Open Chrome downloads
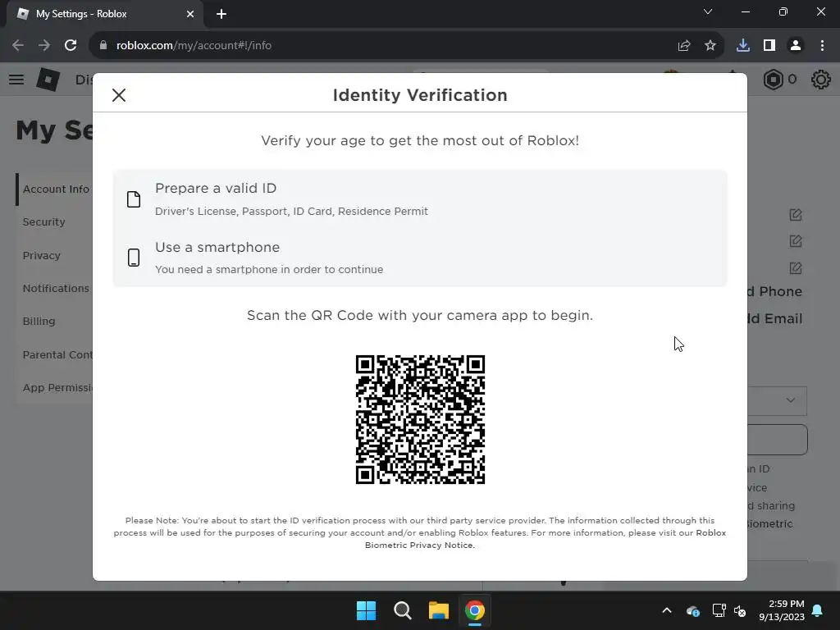This screenshot has height=630, width=840. coord(743,46)
